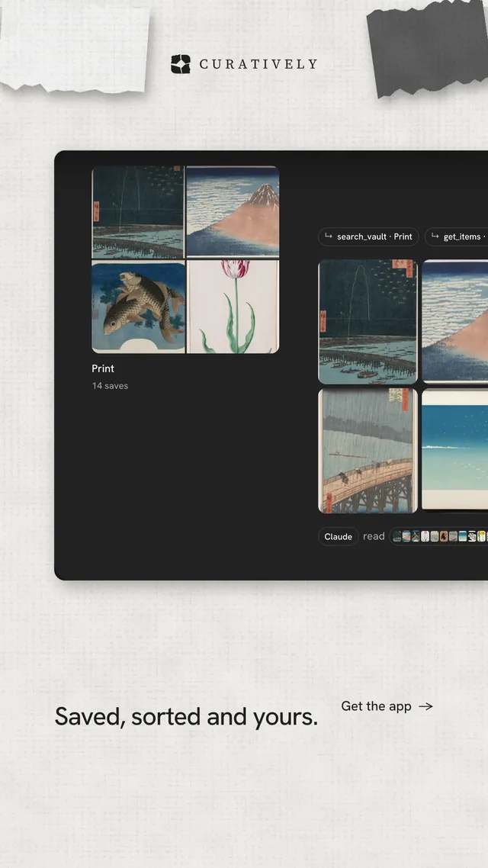
Task: Click the row of tiny read thumbnails
Action: pyautogui.click(x=439, y=536)
